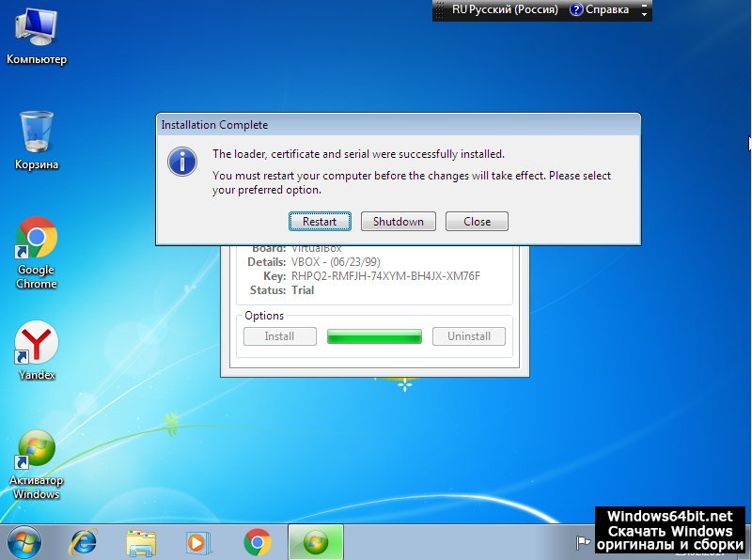Click Close button in Installation Complete dialog
This screenshot has width=752, height=560.
477,222
